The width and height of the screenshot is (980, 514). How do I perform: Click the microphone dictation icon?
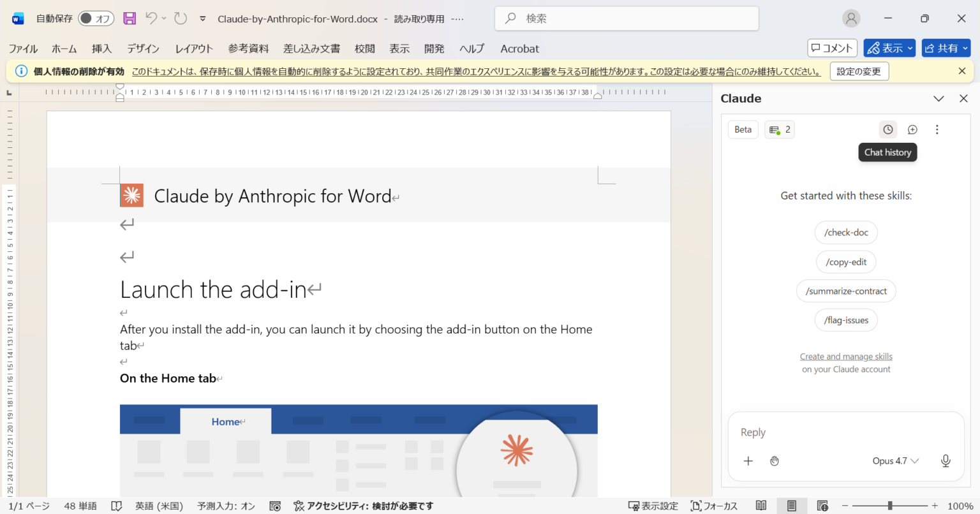(946, 460)
